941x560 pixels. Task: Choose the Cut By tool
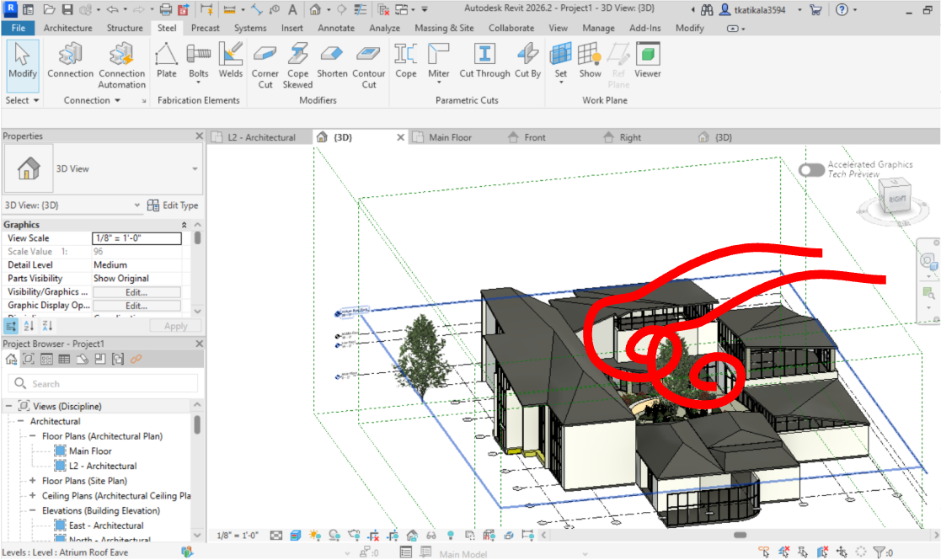pyautogui.click(x=527, y=61)
